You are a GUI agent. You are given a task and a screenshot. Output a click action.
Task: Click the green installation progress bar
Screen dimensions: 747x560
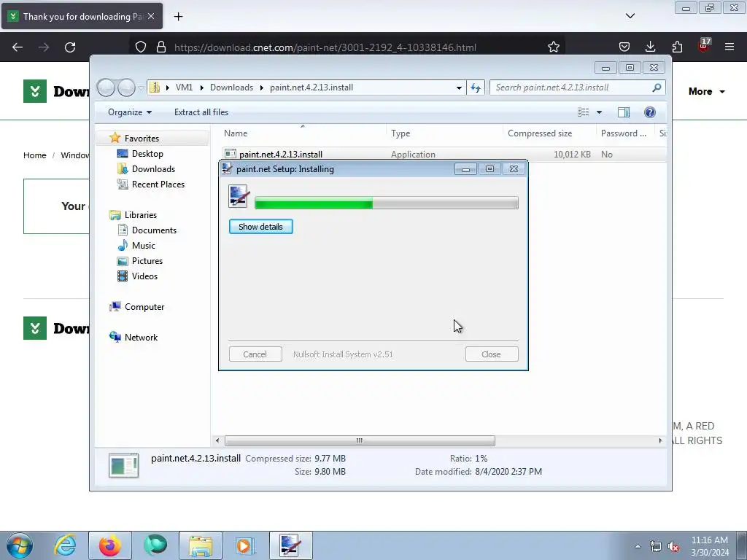click(x=387, y=203)
